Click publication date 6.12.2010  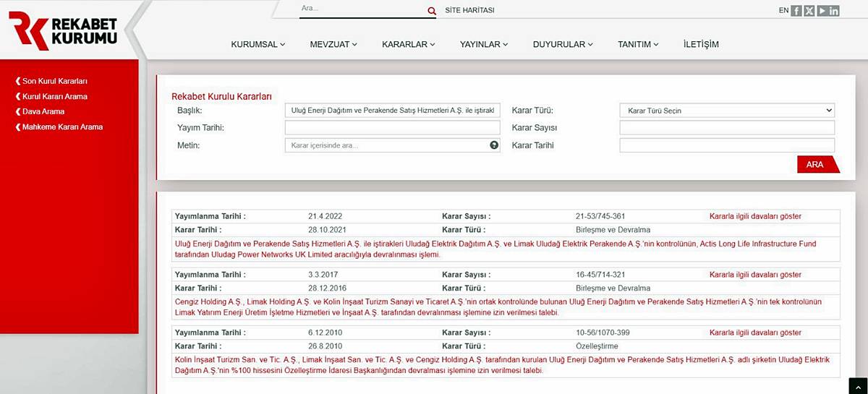(x=324, y=333)
